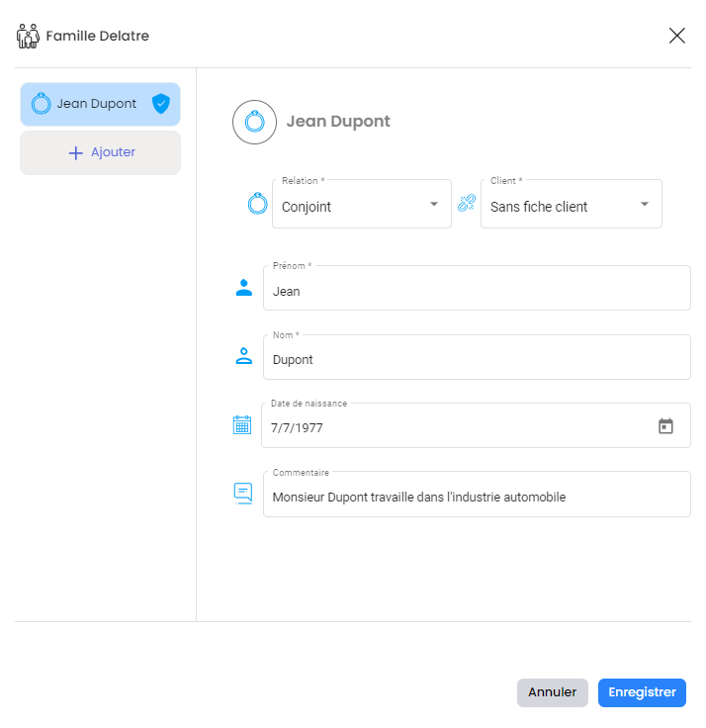706x728 pixels.
Task: Cancel changes with Annuler
Action: pos(553,692)
